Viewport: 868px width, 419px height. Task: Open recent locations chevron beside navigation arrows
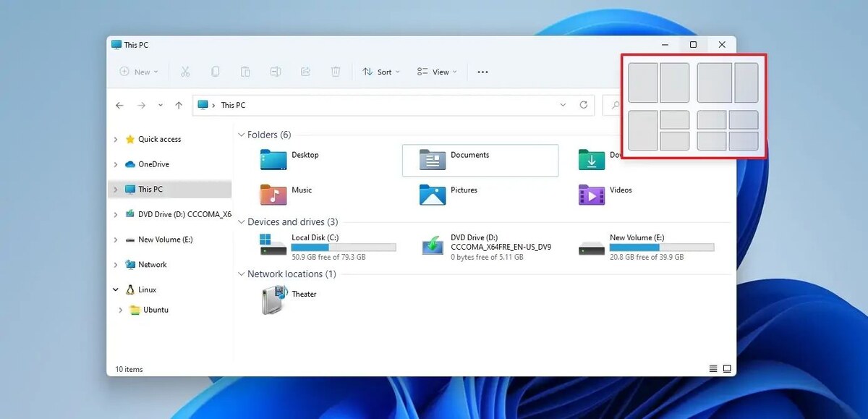click(x=160, y=105)
